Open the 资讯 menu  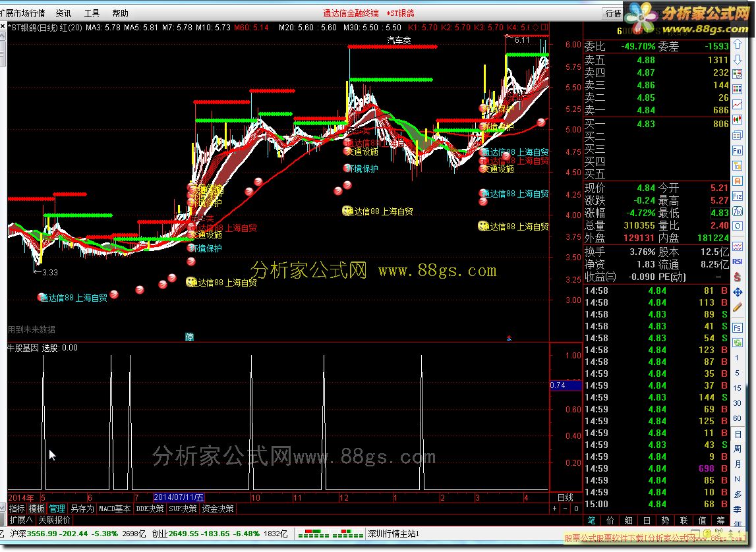63,13
